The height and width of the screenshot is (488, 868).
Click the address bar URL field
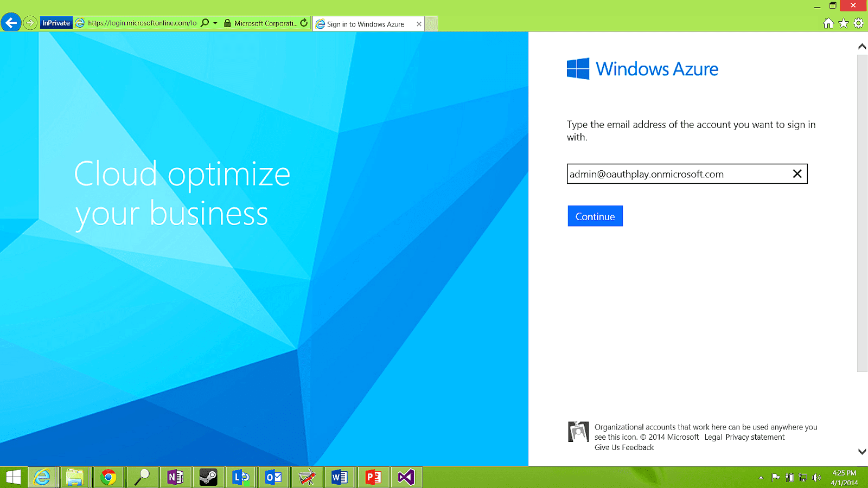[x=142, y=23]
